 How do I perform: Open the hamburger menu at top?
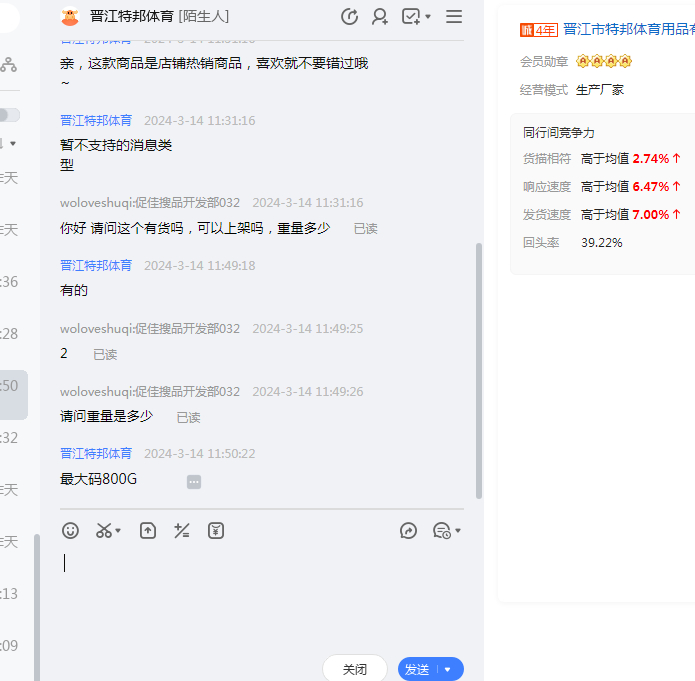pos(454,16)
